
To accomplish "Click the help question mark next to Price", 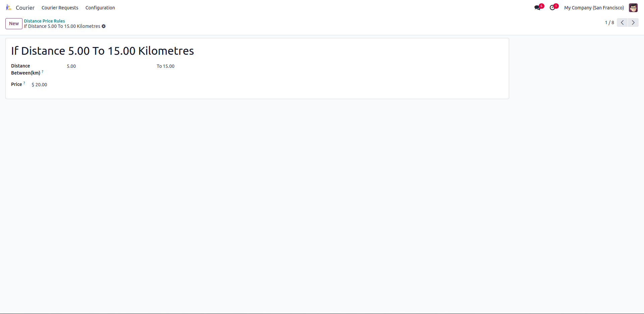I will pos(24,83).
